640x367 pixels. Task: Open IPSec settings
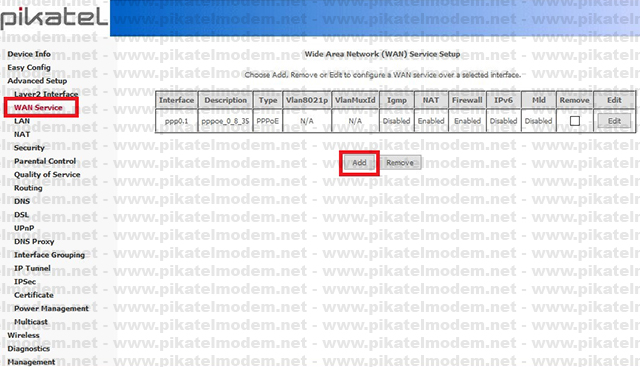click(x=25, y=282)
